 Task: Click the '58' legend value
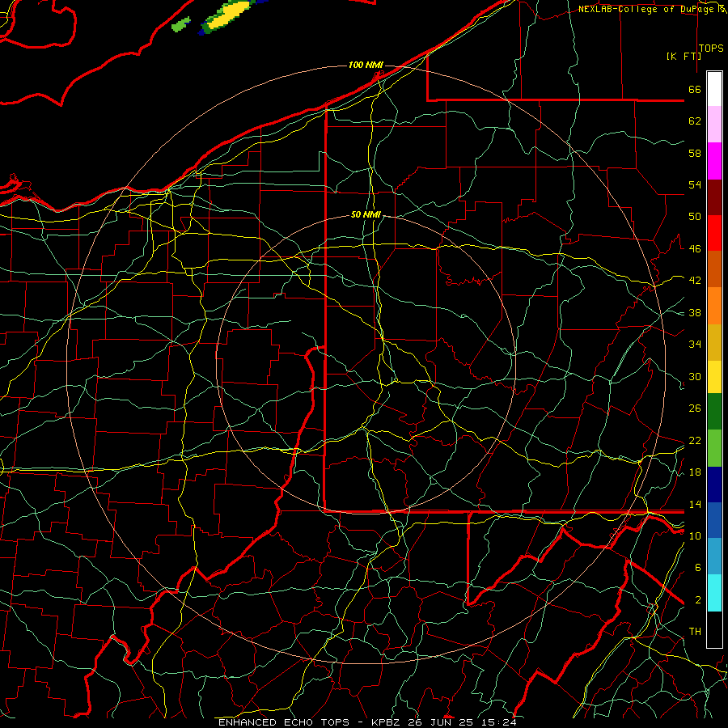695,153
